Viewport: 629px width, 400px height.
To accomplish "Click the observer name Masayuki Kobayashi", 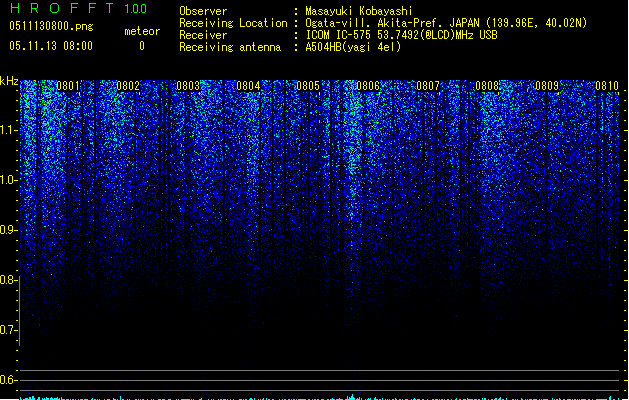I will click(x=359, y=11).
